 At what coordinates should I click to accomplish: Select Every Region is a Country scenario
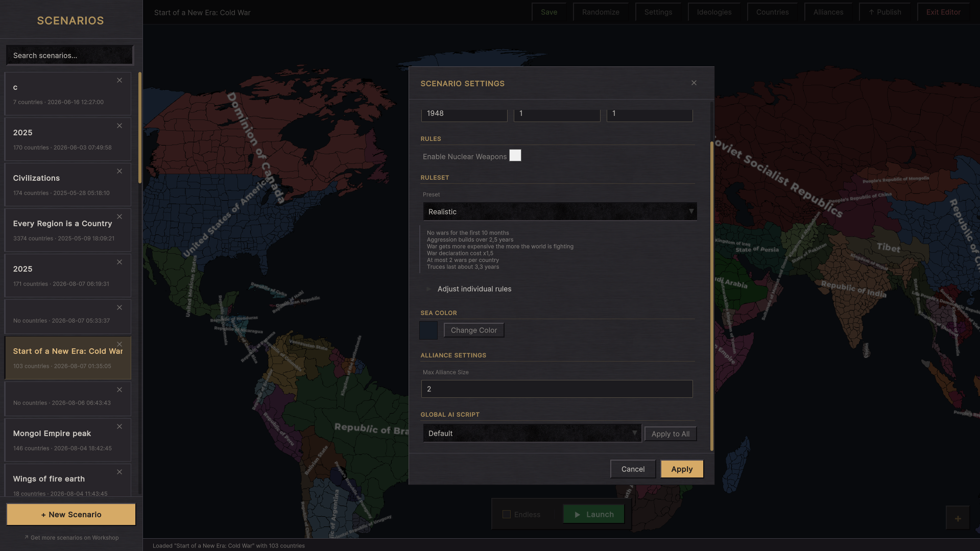[x=68, y=230]
